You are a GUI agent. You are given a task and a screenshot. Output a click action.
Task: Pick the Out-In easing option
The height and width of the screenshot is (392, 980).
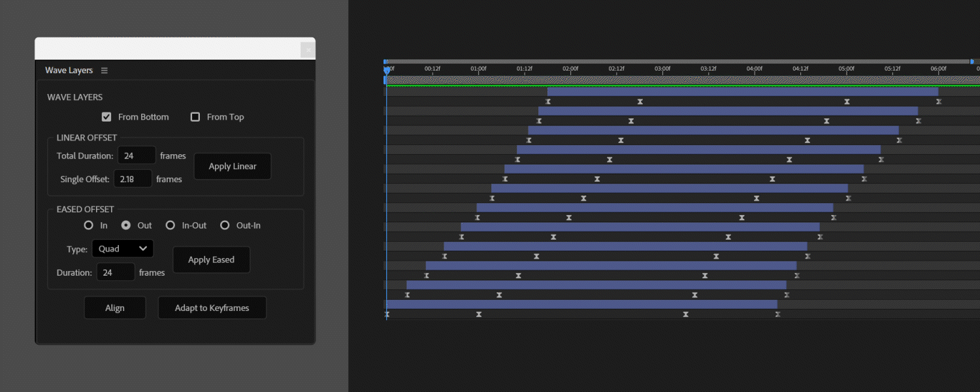pos(225,225)
